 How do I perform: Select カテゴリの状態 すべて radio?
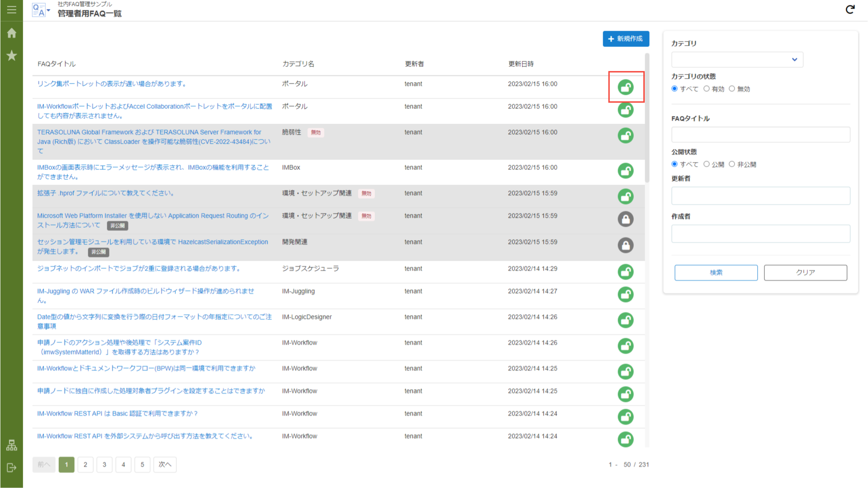click(x=675, y=89)
